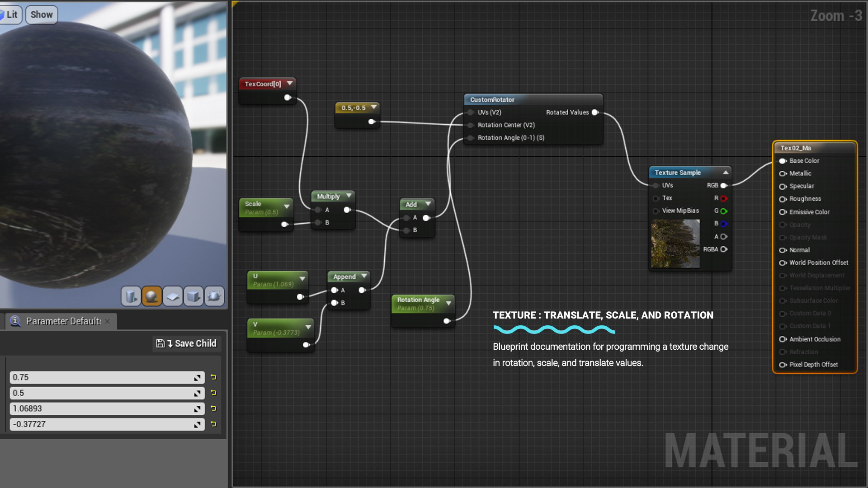Click the Texture Sample red channel pin
The height and width of the screenshot is (488, 868).
(723, 198)
